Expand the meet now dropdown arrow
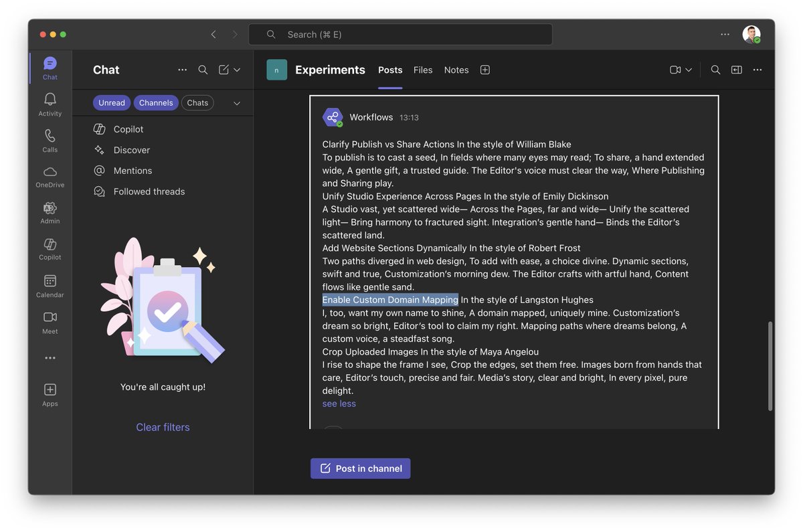 [x=689, y=70]
